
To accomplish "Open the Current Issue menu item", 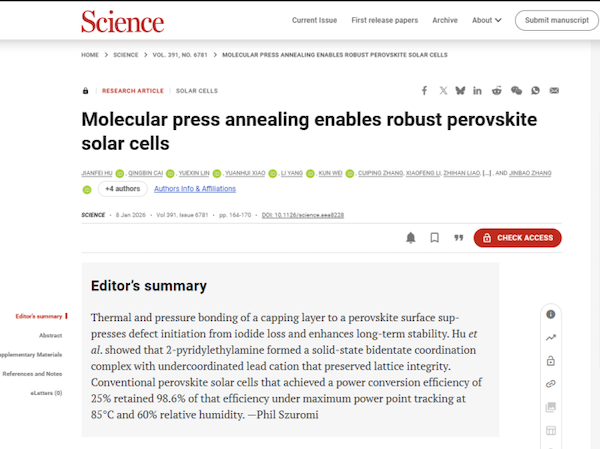I will [314, 20].
